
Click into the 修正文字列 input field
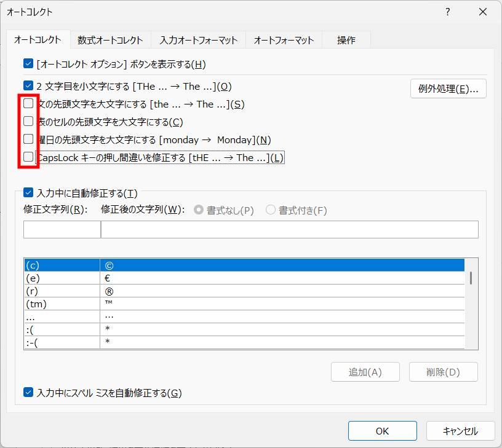click(62, 229)
